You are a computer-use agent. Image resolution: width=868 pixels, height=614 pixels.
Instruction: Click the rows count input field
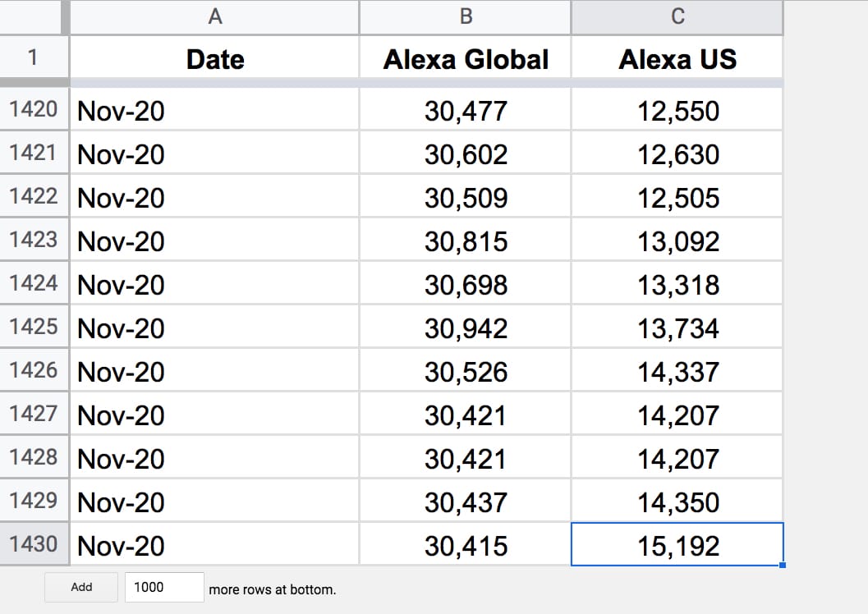tap(164, 587)
